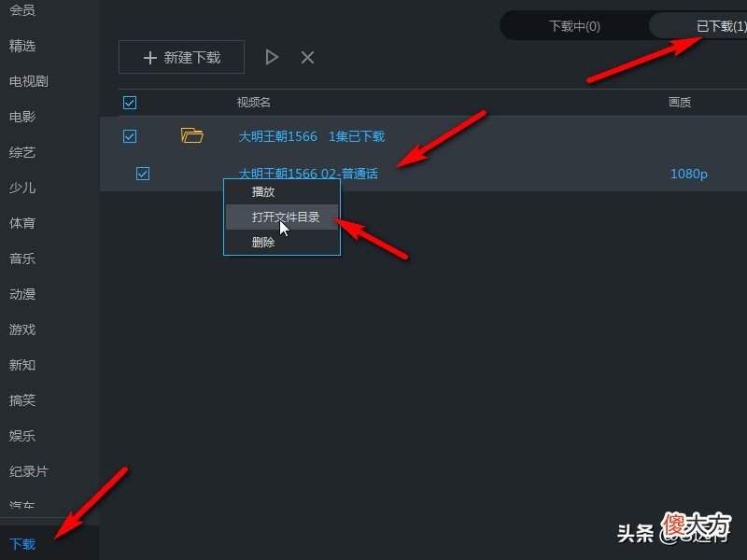Open the 音乐 channel in sidebar

click(x=21, y=259)
